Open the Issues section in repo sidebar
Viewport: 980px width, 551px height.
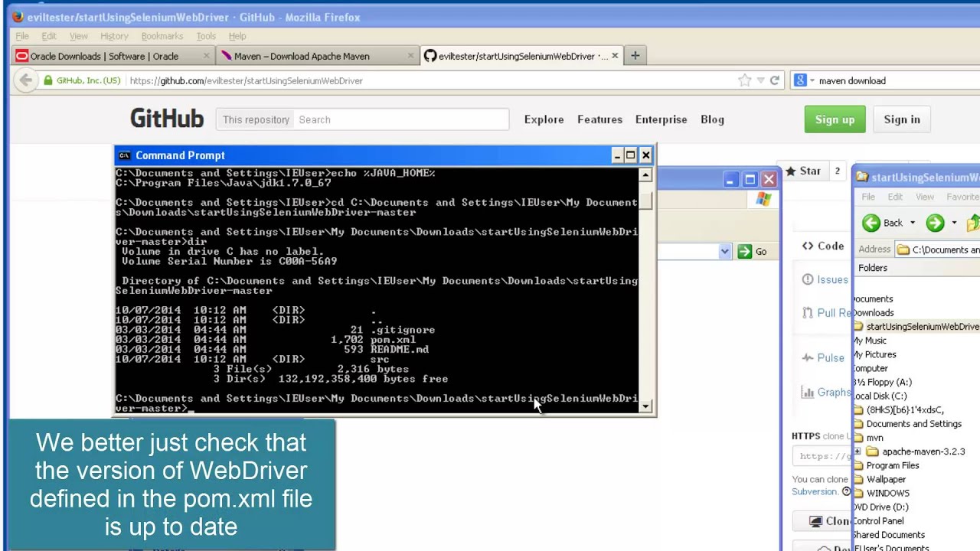825,280
